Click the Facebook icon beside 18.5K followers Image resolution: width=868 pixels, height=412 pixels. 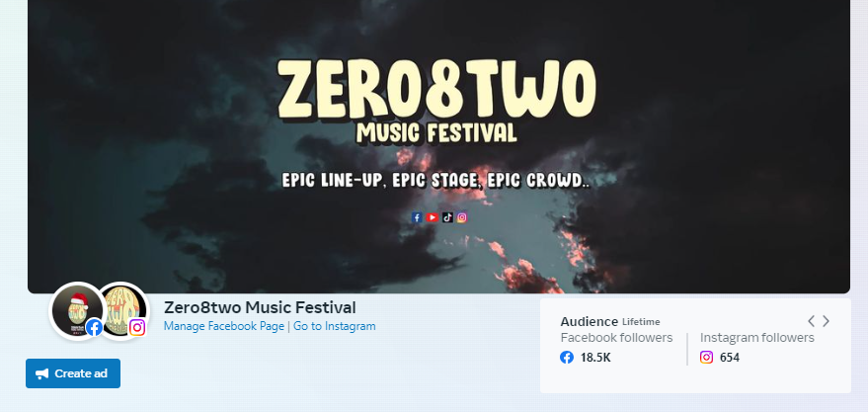click(567, 358)
